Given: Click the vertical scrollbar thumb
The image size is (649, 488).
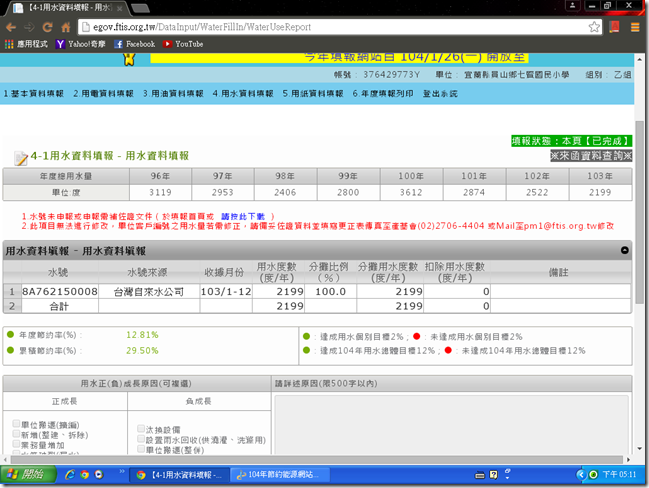Looking at the screenshot, I should (x=640, y=211).
